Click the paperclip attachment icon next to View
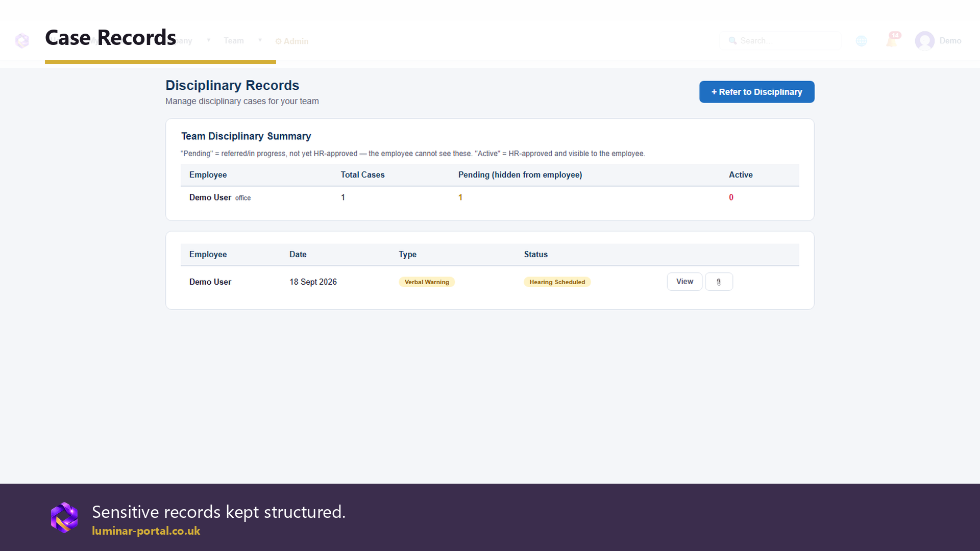The height and width of the screenshot is (551, 980). coord(719,282)
